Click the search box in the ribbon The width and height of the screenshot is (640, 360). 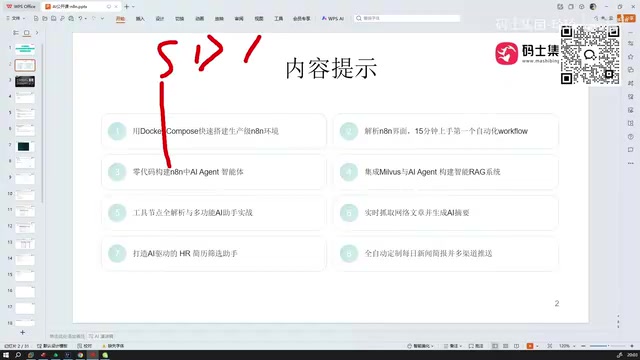coord(407,18)
